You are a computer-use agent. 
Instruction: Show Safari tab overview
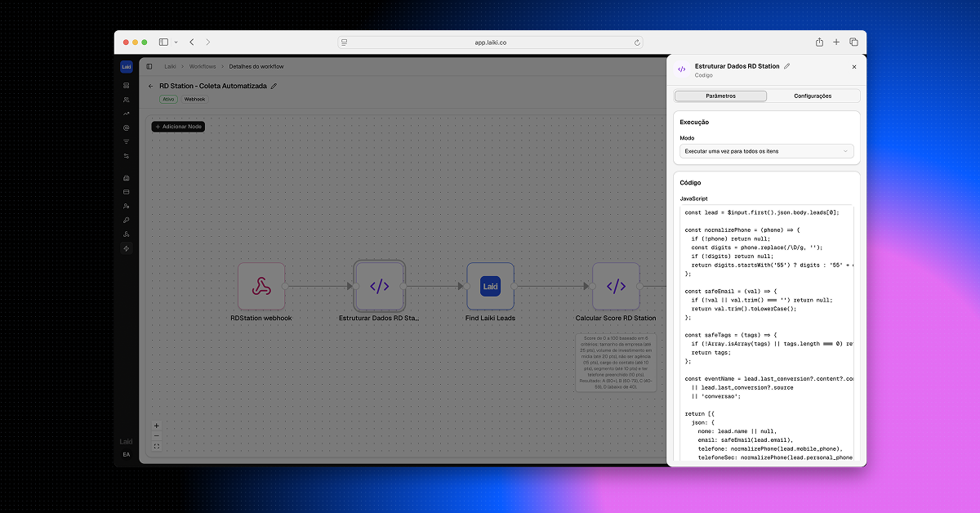click(x=853, y=42)
